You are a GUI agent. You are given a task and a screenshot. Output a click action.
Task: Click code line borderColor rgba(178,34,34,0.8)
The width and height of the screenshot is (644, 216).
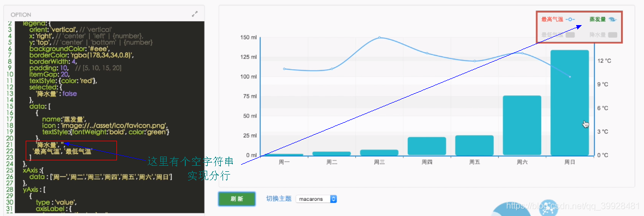(x=82, y=55)
